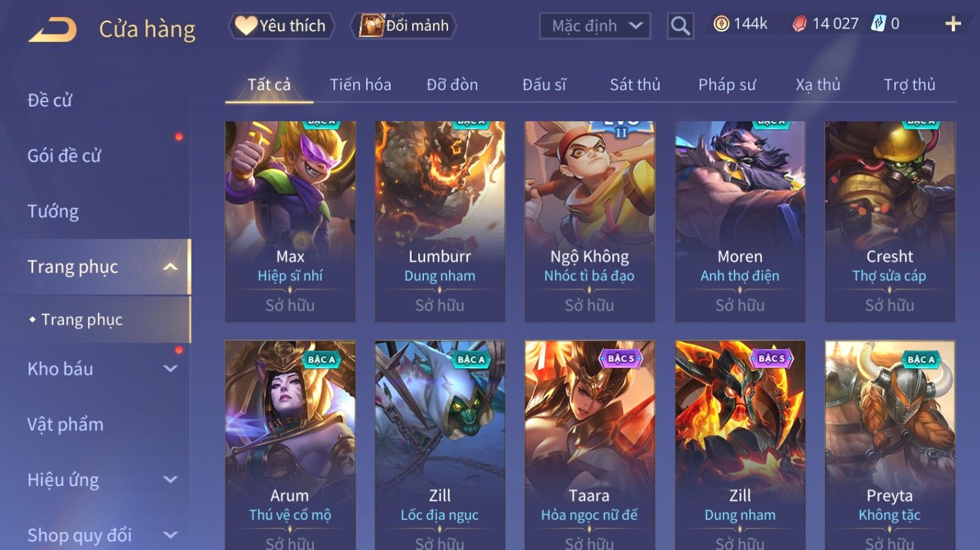Open the Mặc định sort dropdown
The width and height of the screenshot is (980, 550).
[595, 26]
